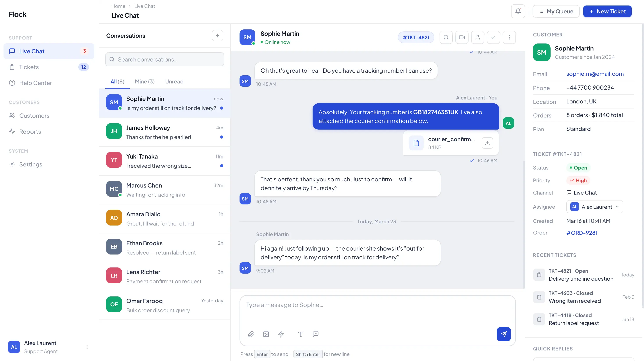Focus the Search conversations field
644x361 pixels.
point(165,59)
